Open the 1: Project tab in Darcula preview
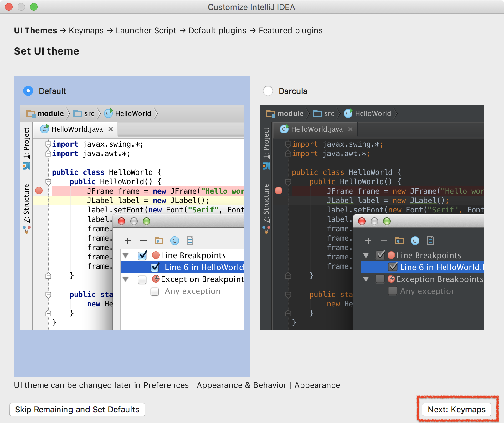Image resolution: width=504 pixels, height=423 pixels. point(266,148)
